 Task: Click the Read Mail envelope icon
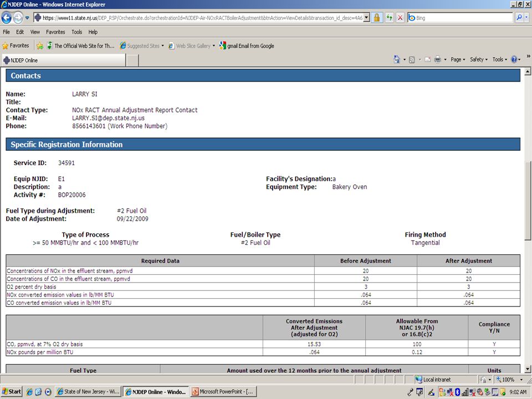coord(427,60)
